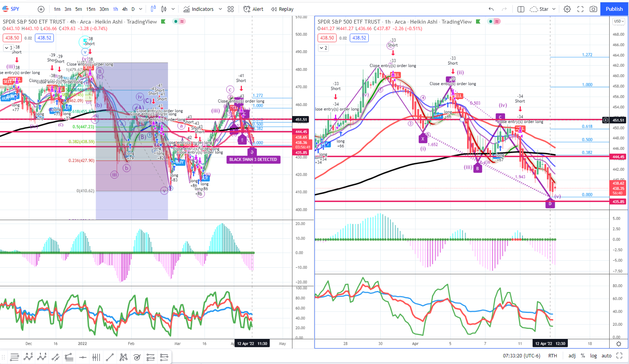
Task: Grab the favorites toolbar drag handle
Action: click(x=4, y=357)
